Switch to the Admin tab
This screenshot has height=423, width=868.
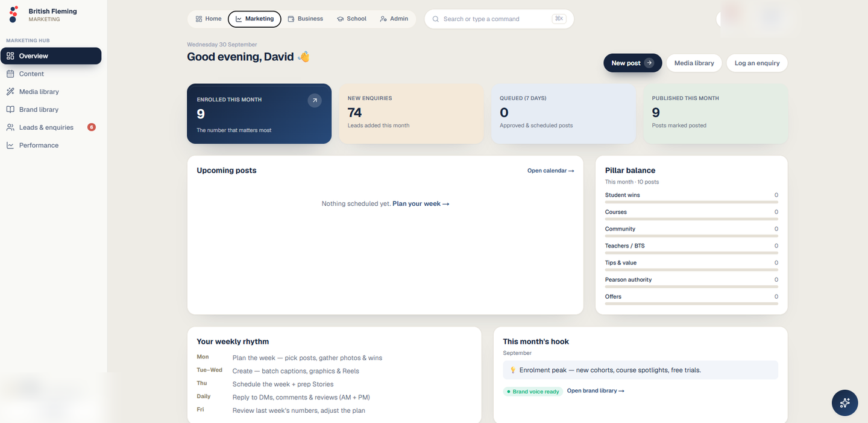pos(394,19)
